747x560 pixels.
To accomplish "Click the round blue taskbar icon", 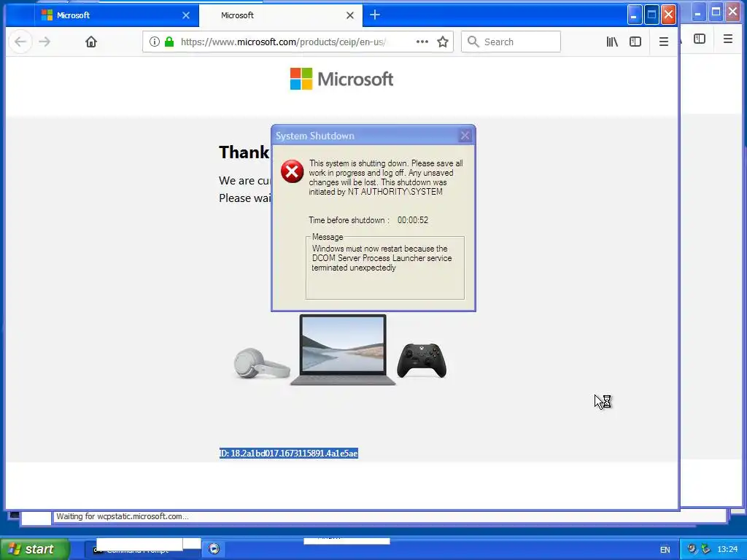I will 214,549.
